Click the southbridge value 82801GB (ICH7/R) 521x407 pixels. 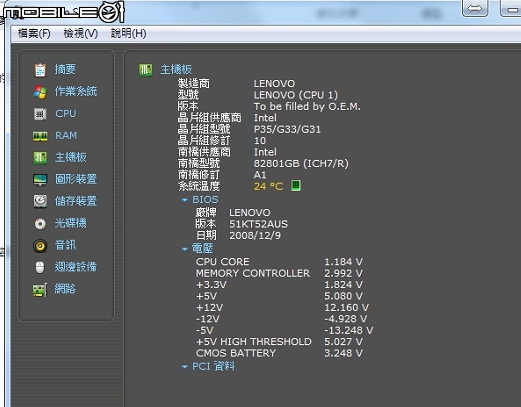tap(301, 164)
